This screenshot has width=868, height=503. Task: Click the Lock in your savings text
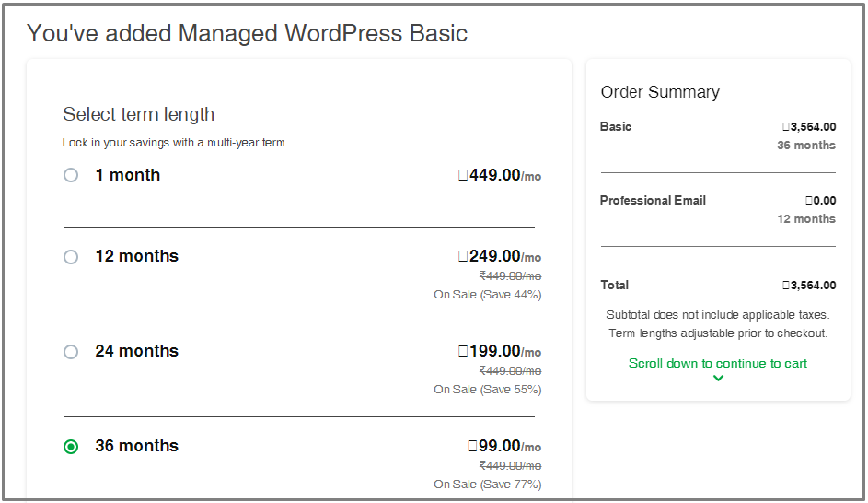[176, 143]
